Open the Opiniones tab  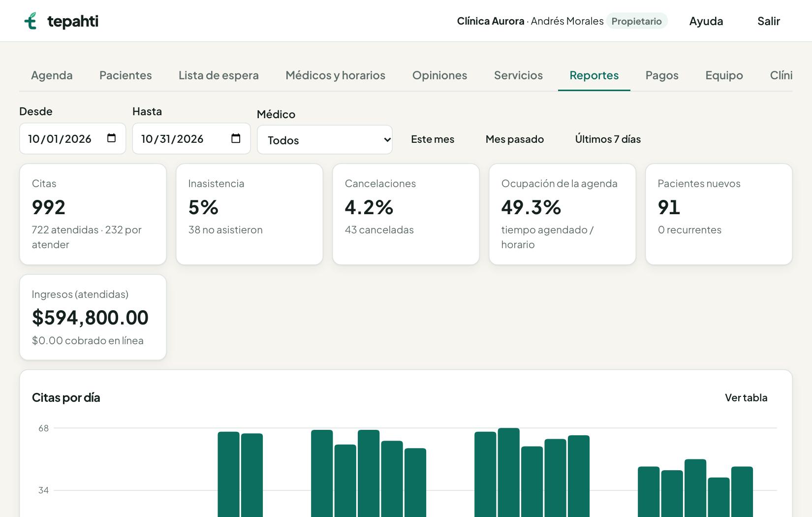click(x=439, y=75)
